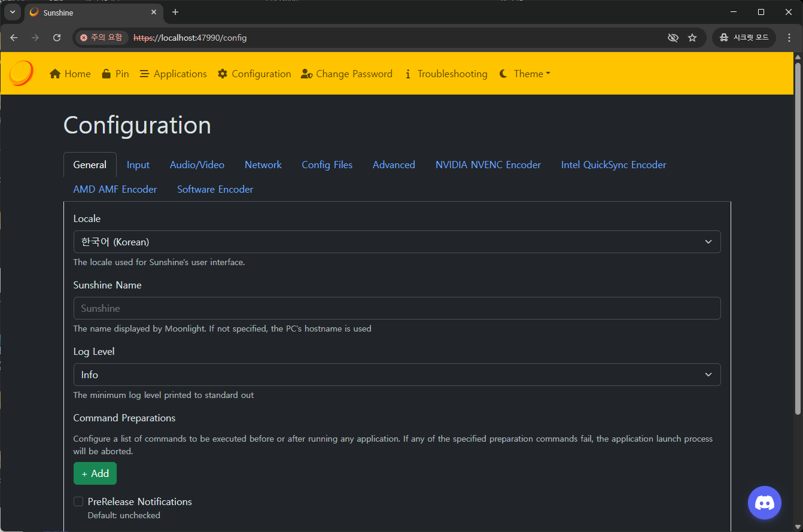Go to Home in the navbar
Viewport: 803px width, 532px height.
tap(70, 74)
